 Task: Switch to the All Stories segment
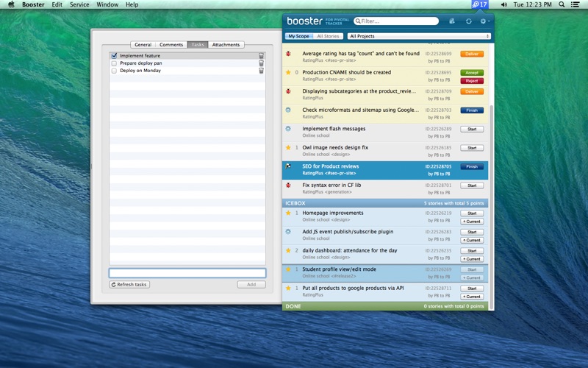point(328,36)
